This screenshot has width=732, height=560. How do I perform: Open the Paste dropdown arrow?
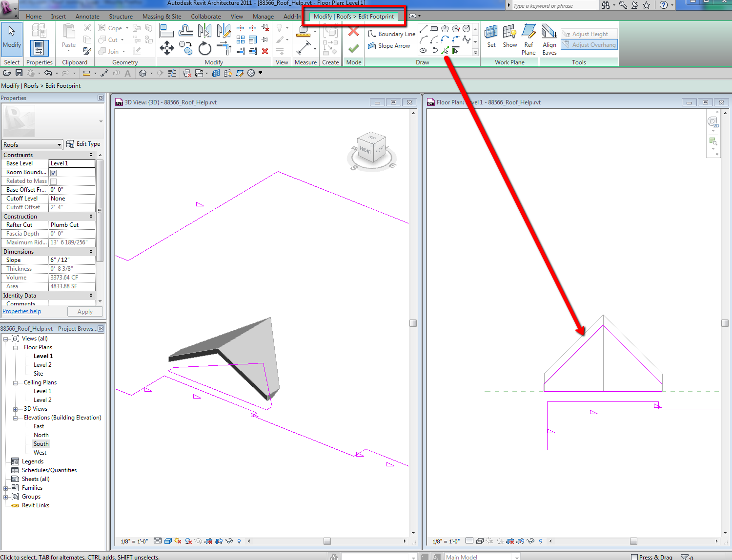tap(69, 51)
